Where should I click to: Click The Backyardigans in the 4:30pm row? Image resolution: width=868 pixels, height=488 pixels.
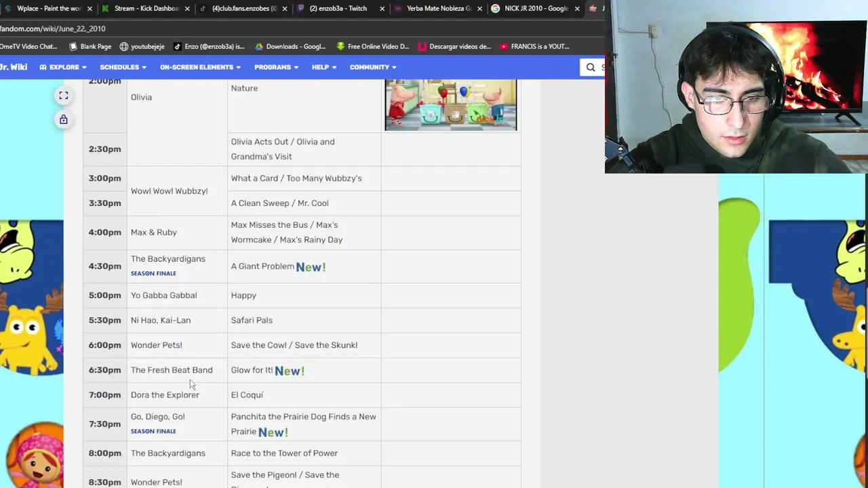[x=168, y=259]
